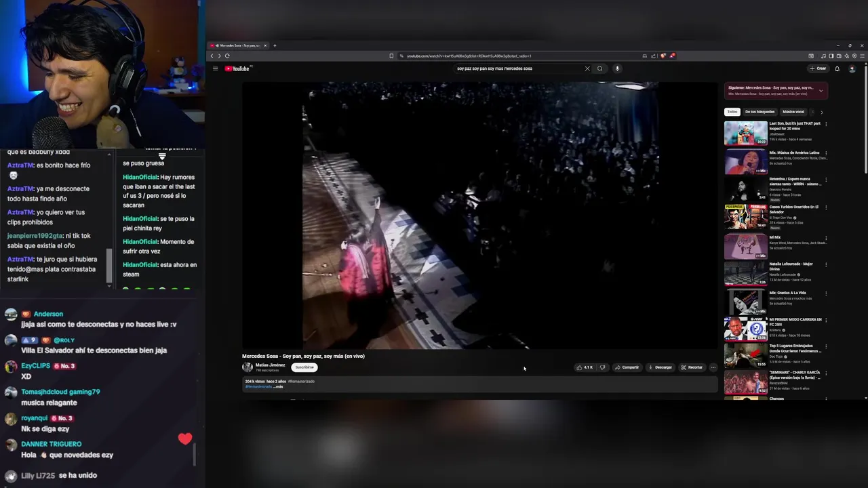The height and width of the screenshot is (488, 868).
Task: Open the Mi Mix playlist thumbnail
Action: point(745,247)
